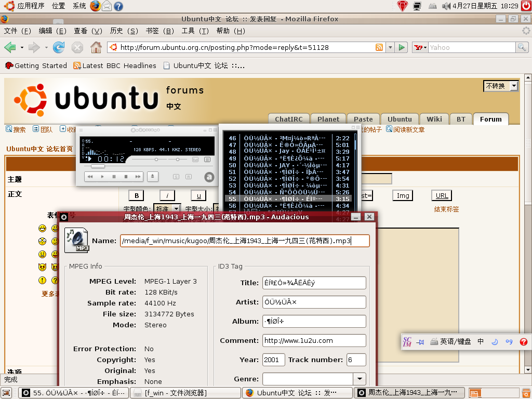This screenshot has width=532, height=399.
Task: Open 历史 (S) menu in Firefox
Action: [x=124, y=31]
